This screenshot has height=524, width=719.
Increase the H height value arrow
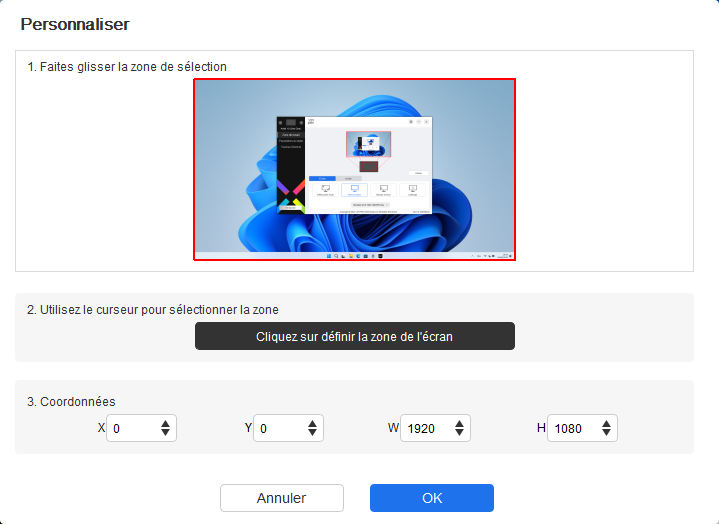pyautogui.click(x=606, y=424)
